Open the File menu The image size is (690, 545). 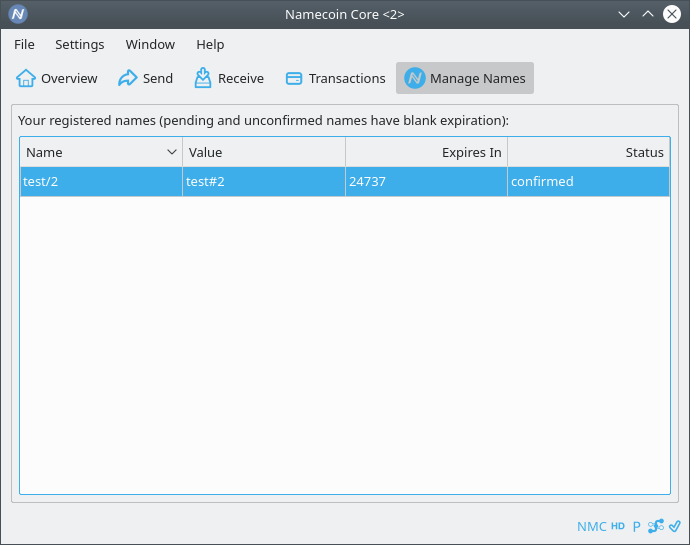24,44
